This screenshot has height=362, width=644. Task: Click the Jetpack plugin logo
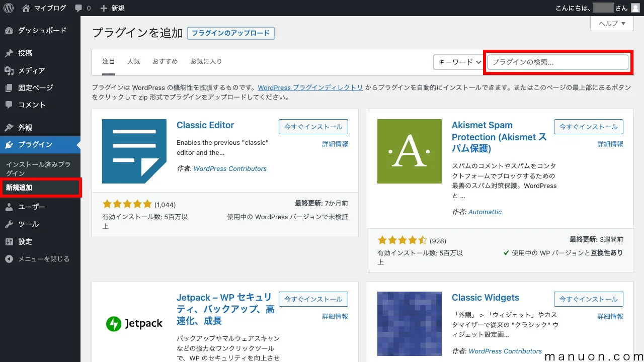[x=134, y=324]
